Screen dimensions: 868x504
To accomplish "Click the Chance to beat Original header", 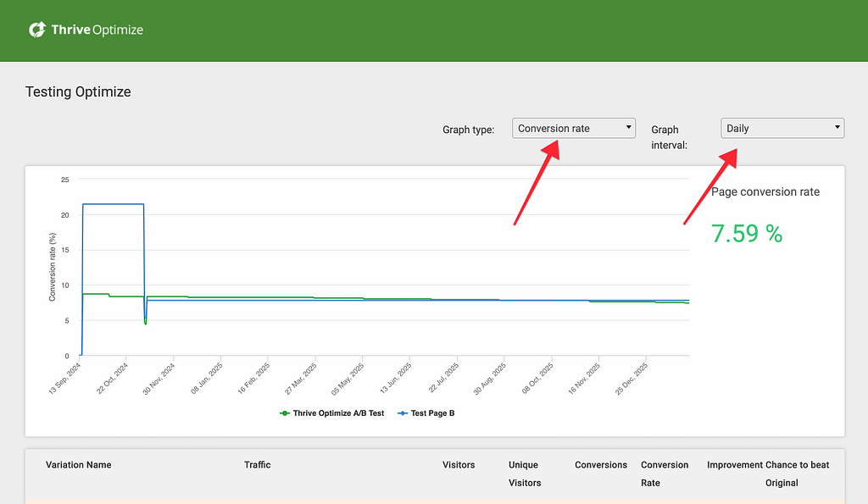I will point(797,474).
